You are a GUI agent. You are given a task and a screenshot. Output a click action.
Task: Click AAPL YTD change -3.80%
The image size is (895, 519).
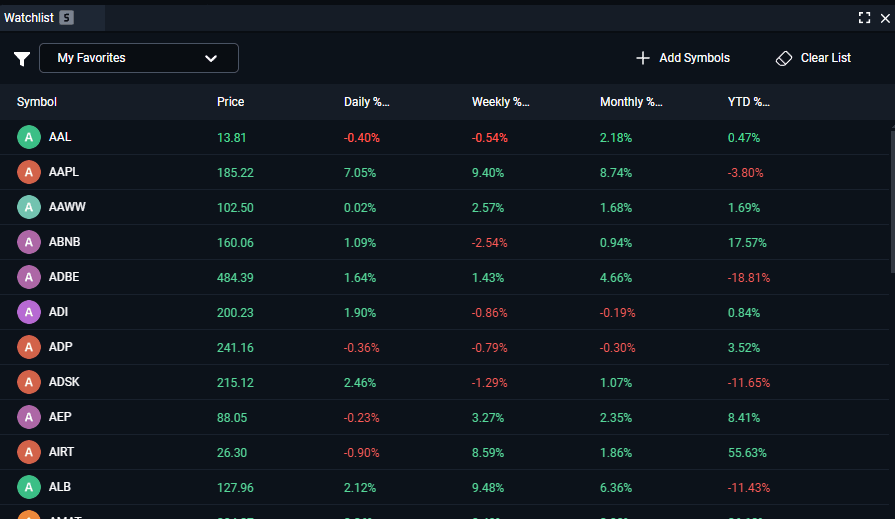click(745, 173)
